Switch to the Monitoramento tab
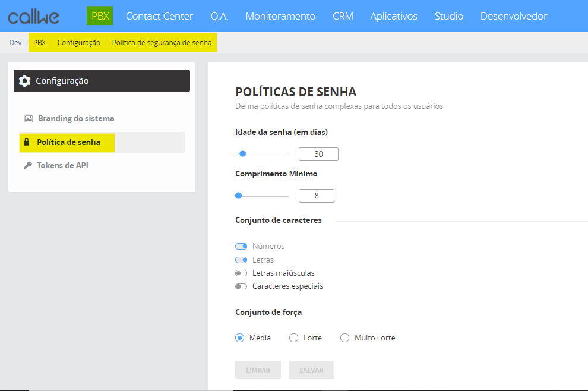The image size is (588, 391). [280, 16]
